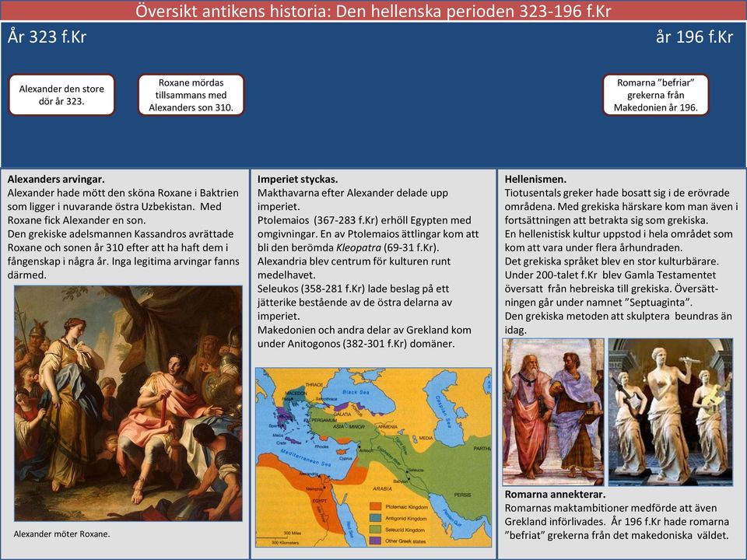
Task: Select the heading 'Imperiet styckas.'
Action: [298, 180]
